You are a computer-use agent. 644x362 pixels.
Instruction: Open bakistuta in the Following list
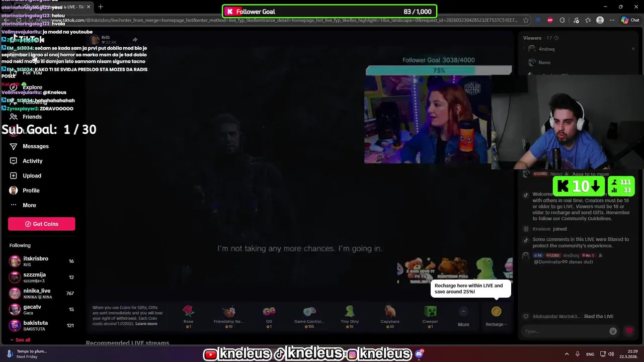(41, 325)
